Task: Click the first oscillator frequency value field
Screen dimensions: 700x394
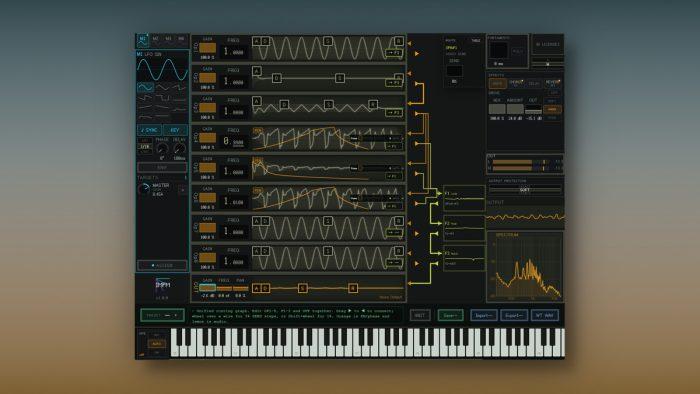Action: click(233, 52)
